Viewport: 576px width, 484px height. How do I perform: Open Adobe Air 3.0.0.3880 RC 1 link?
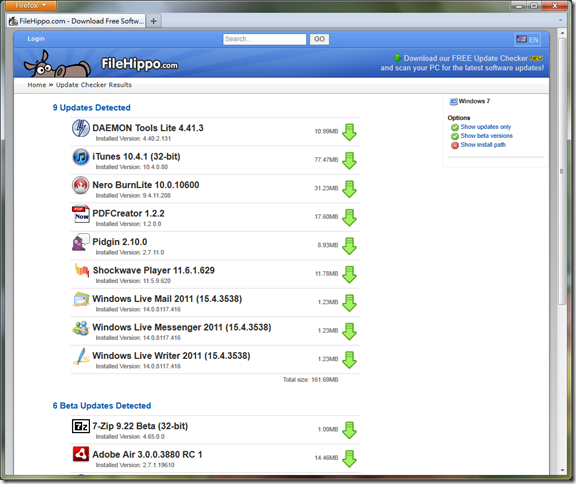(x=147, y=454)
